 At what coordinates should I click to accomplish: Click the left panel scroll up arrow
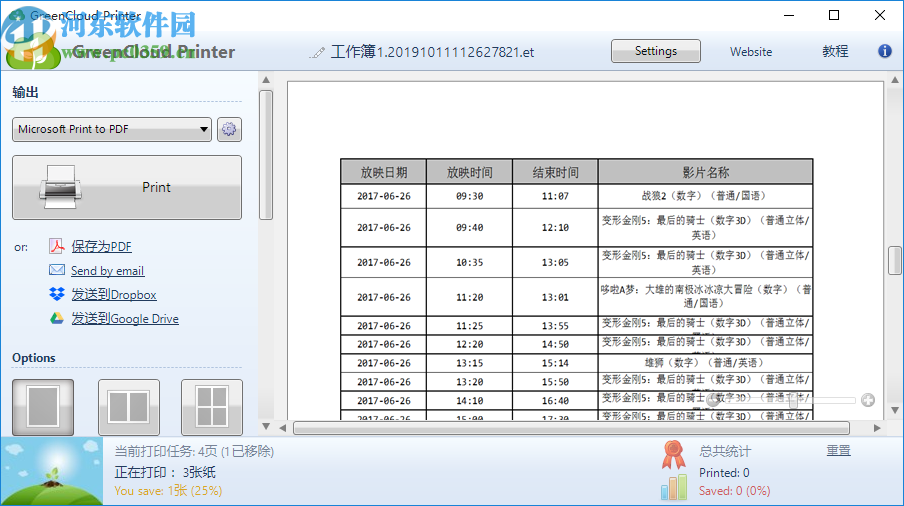click(266, 80)
